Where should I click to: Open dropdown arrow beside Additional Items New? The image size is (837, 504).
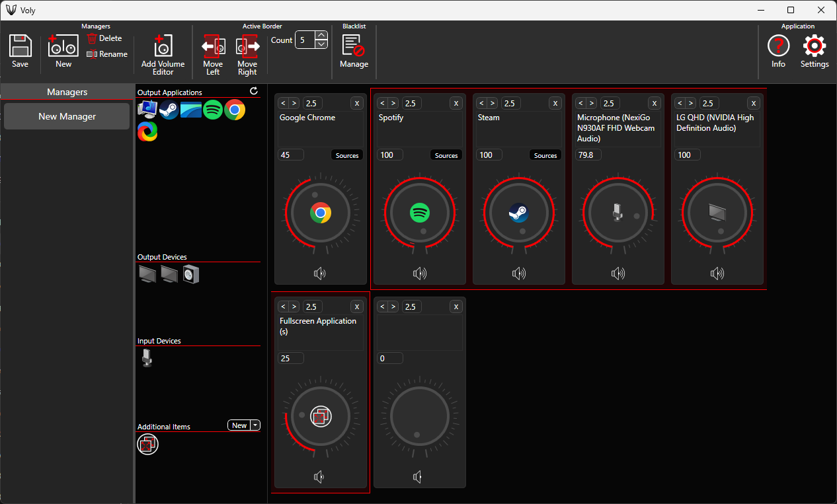tap(256, 425)
